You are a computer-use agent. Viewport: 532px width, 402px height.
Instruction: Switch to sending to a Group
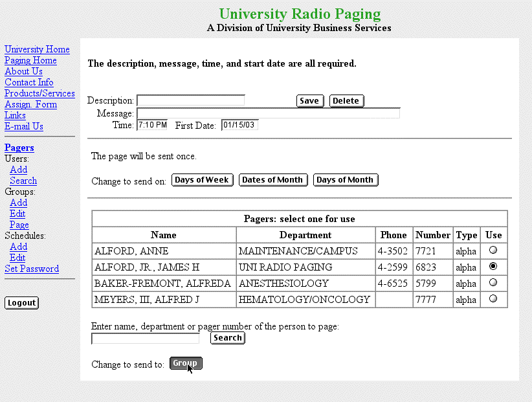pyautogui.click(x=186, y=364)
